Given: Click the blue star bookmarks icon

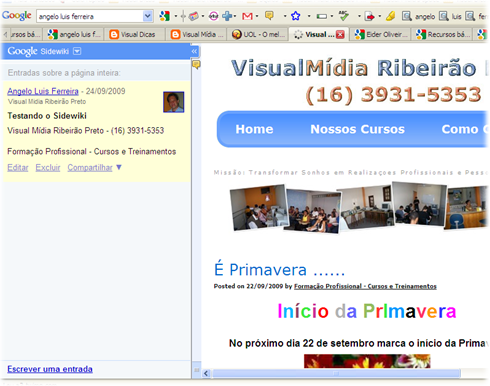Looking at the screenshot, I should pos(296,16).
